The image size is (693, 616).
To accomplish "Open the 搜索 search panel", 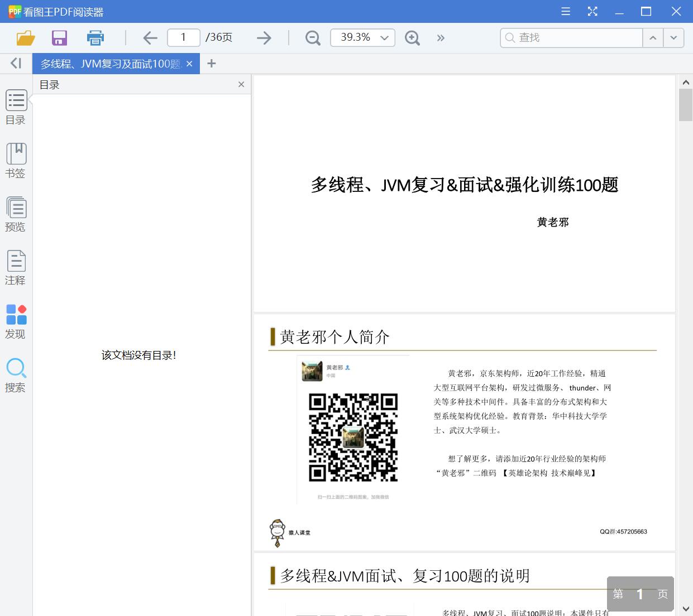I will [x=16, y=375].
